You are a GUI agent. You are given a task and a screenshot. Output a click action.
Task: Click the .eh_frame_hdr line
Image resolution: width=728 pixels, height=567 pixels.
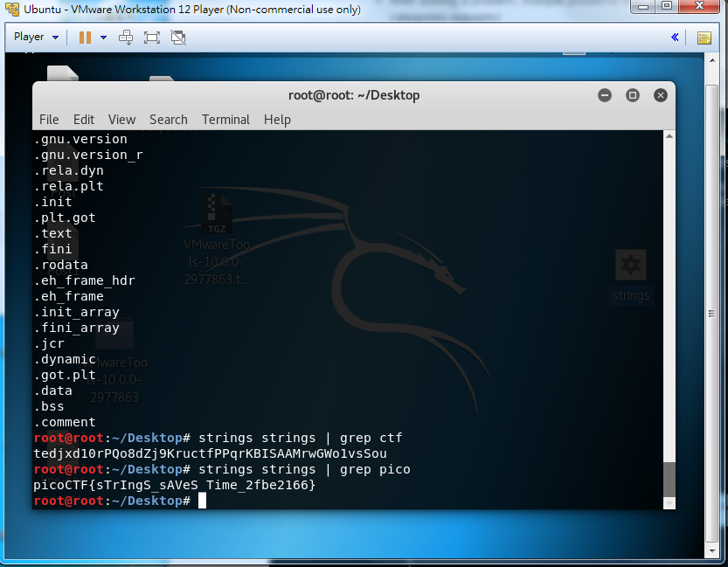85,280
